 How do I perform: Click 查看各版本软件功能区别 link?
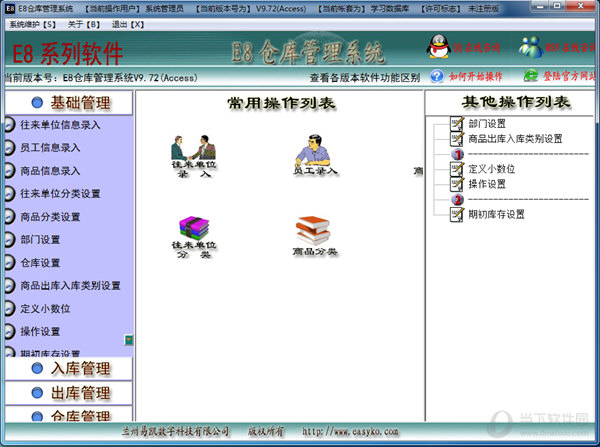[365, 78]
